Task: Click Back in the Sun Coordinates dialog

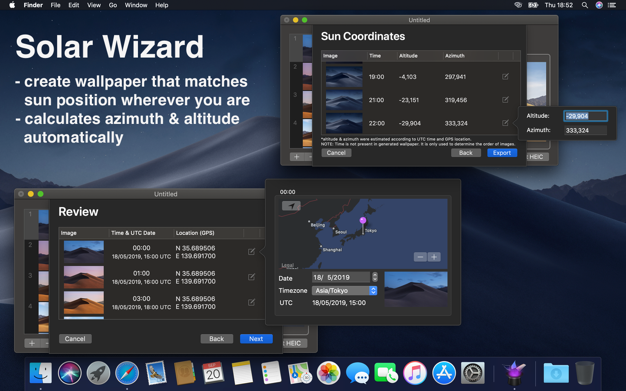Action: pyautogui.click(x=466, y=153)
